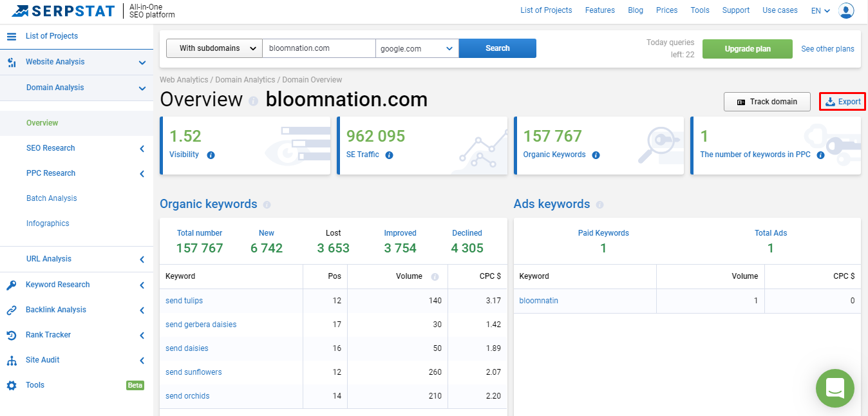Open Batch Analysis in the sidebar
Image resolution: width=868 pixels, height=416 pixels.
tap(52, 198)
